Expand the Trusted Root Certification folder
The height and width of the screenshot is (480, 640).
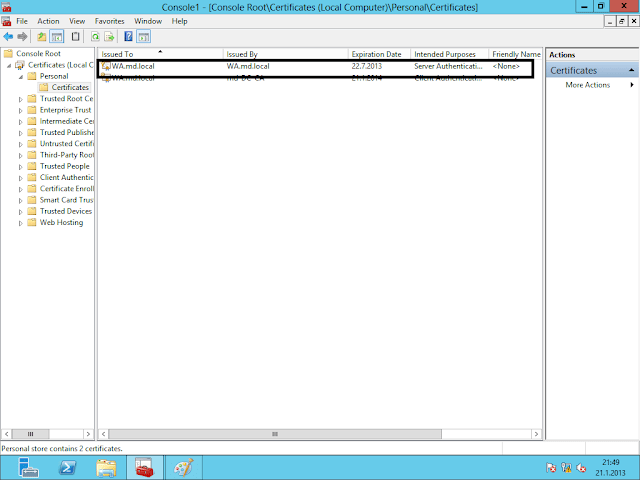[x=21, y=99]
